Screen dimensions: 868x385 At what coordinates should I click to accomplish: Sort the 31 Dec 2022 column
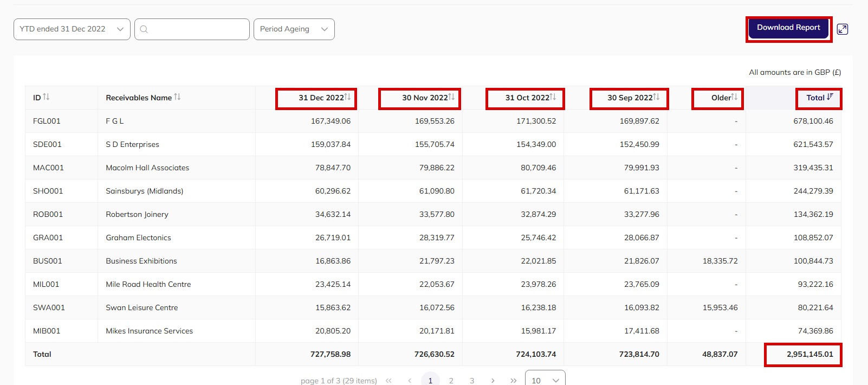[347, 97]
